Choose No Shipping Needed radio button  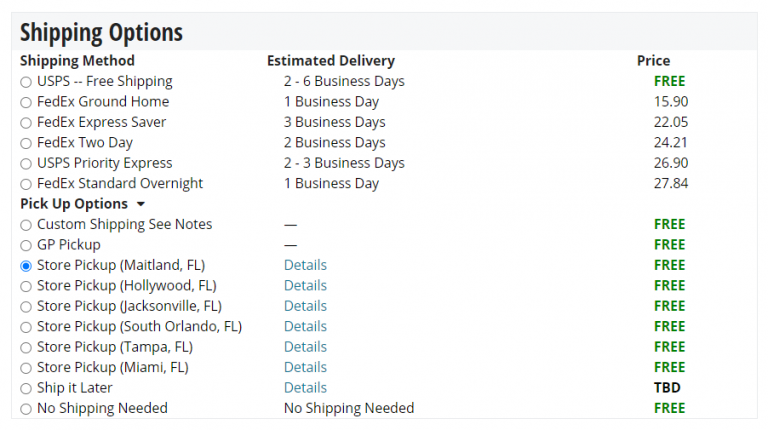[x=26, y=409]
